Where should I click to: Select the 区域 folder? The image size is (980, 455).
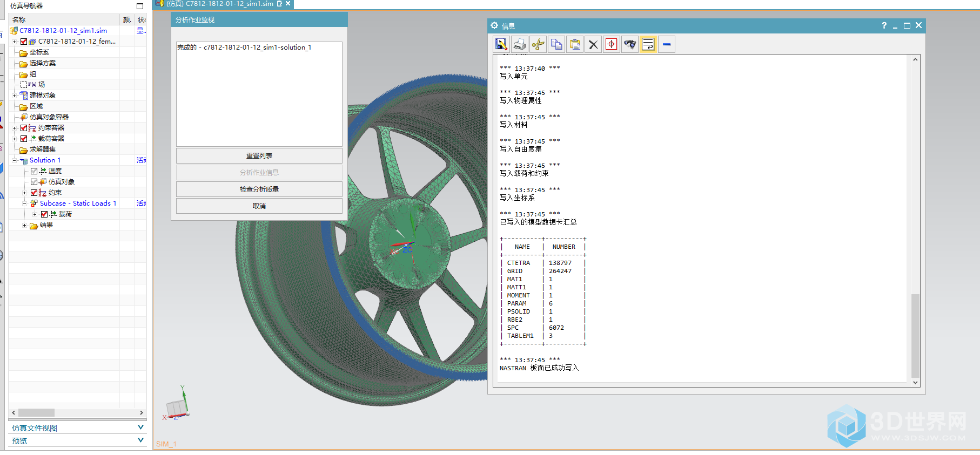(x=36, y=106)
